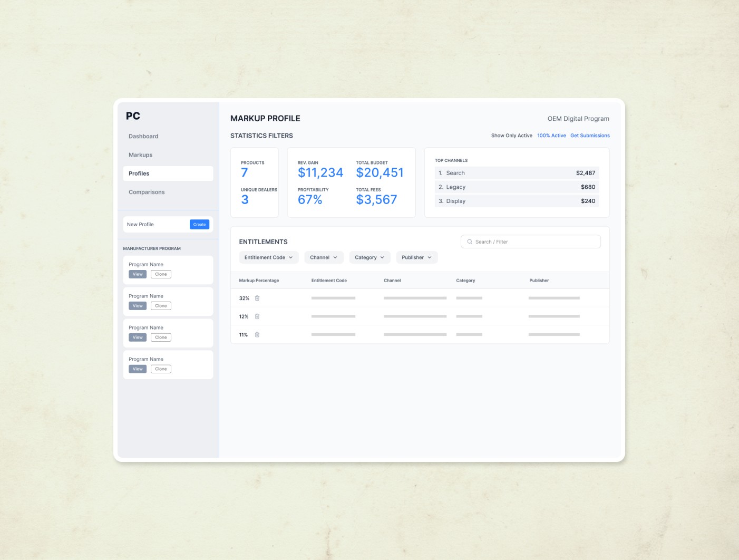The width and height of the screenshot is (739, 560).
Task: Delete the 32% markup row via trash icon
Action: click(x=257, y=298)
